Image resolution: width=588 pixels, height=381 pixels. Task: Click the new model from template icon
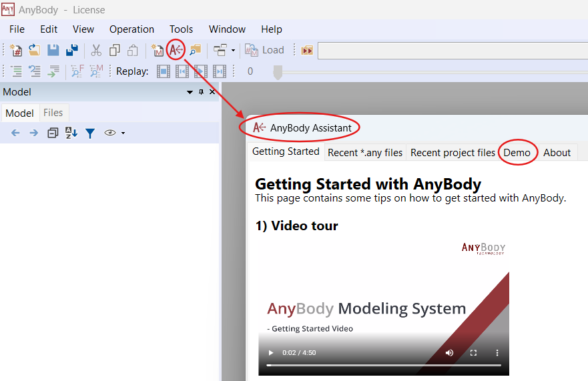pyautogui.click(x=157, y=50)
